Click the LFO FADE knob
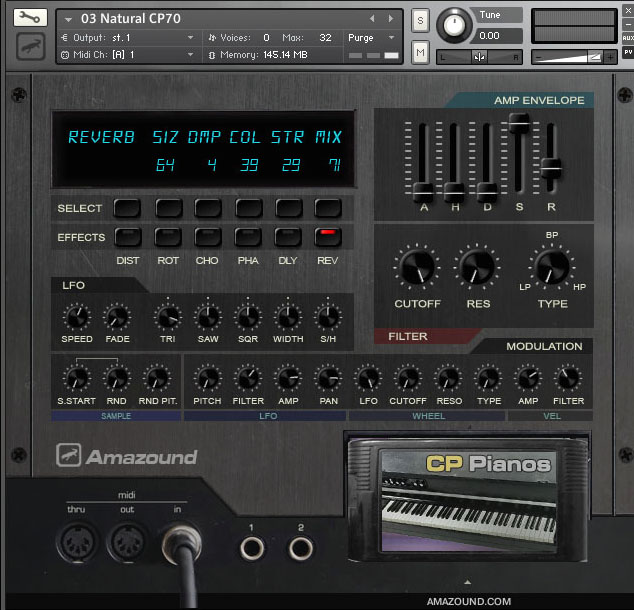The image size is (634, 610). click(x=117, y=317)
